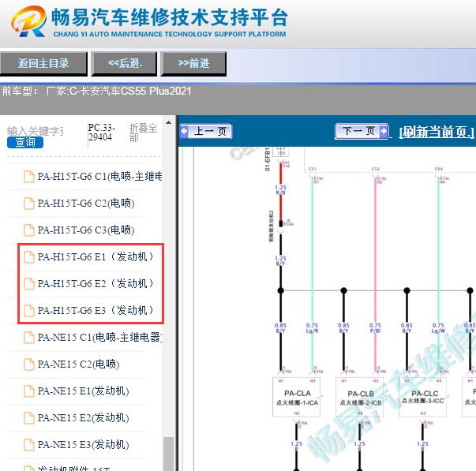The image size is (476, 471).
Task: Click the document icon beside PA-H15T-G6 E3
Action: [29, 310]
